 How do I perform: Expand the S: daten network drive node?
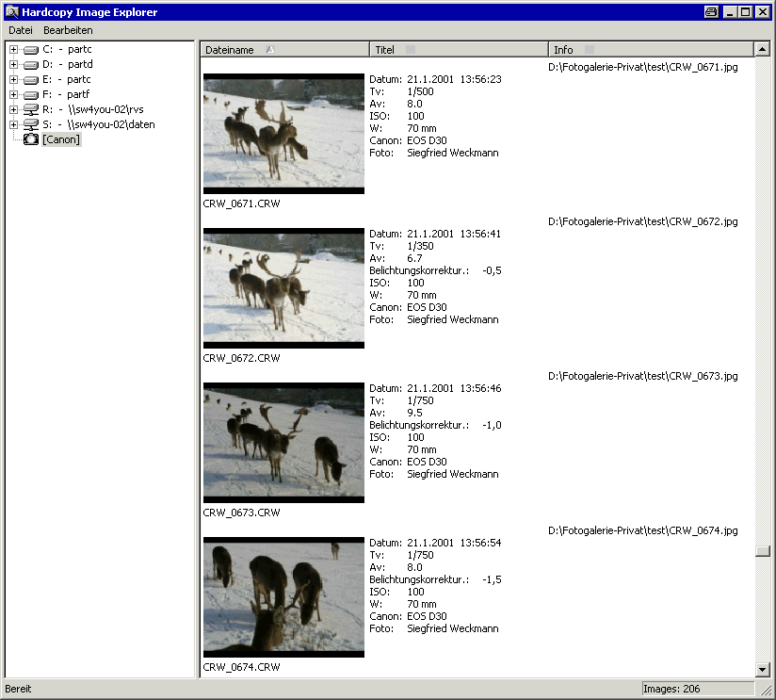pos(13,124)
